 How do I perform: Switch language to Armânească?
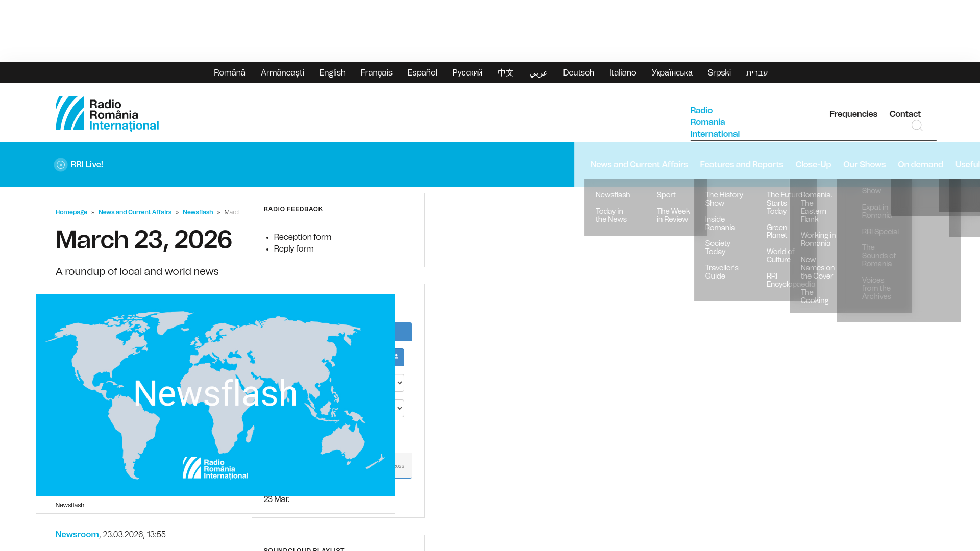point(282,72)
